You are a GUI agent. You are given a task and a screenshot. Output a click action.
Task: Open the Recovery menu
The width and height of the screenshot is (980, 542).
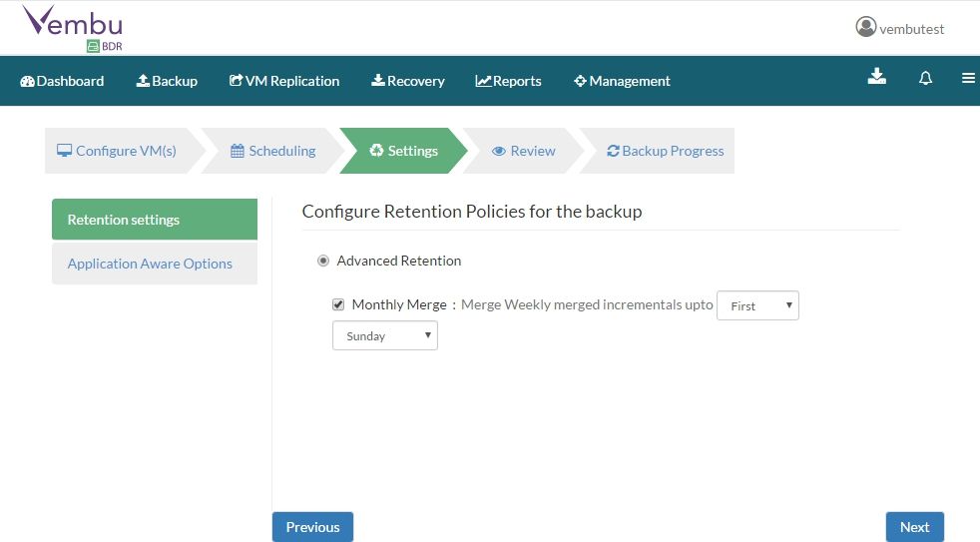coord(408,81)
